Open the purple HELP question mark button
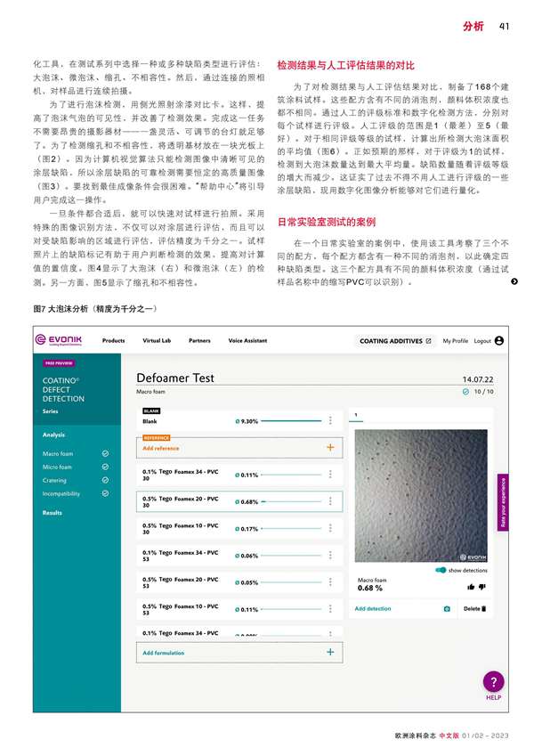The width and height of the screenshot is (534, 756). pyautogui.click(x=494, y=682)
